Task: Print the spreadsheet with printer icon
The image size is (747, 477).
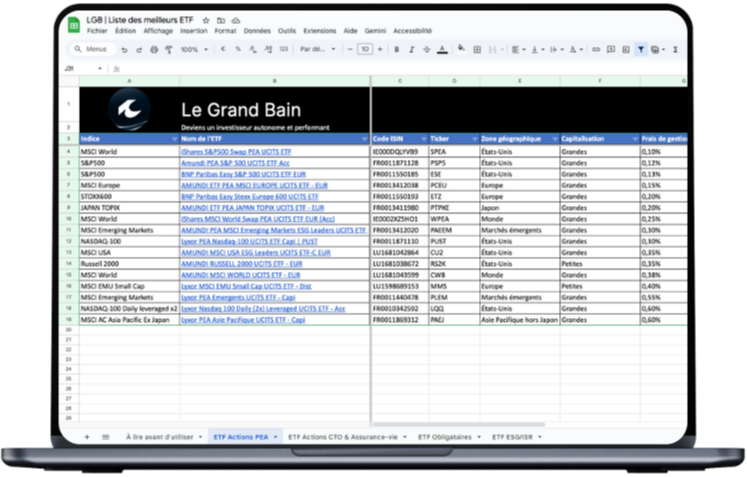Action: [x=154, y=50]
